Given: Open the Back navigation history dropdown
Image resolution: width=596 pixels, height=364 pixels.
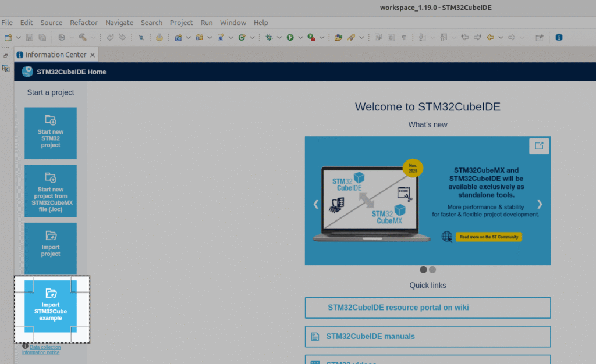Looking at the screenshot, I should [x=501, y=37].
